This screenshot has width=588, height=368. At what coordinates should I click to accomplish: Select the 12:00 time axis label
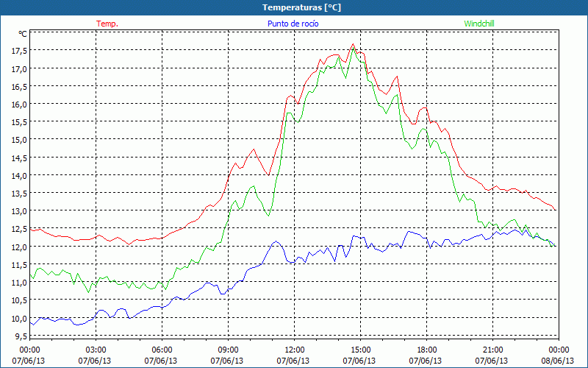coord(295,350)
